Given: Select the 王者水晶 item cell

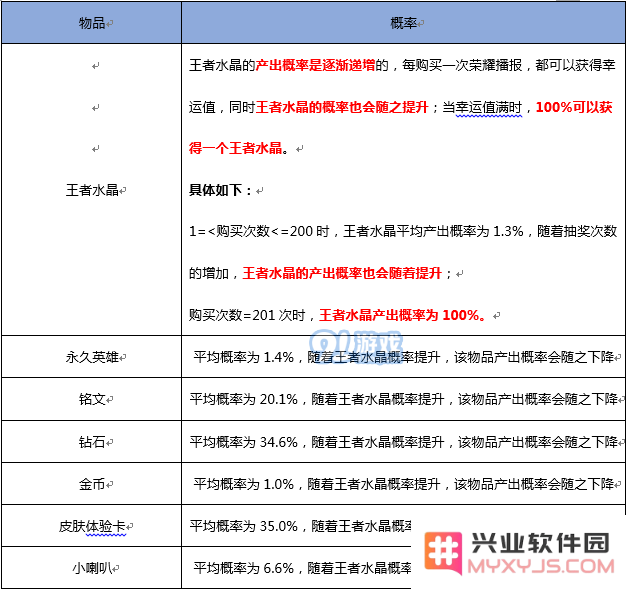Looking at the screenshot, I should (92, 190).
